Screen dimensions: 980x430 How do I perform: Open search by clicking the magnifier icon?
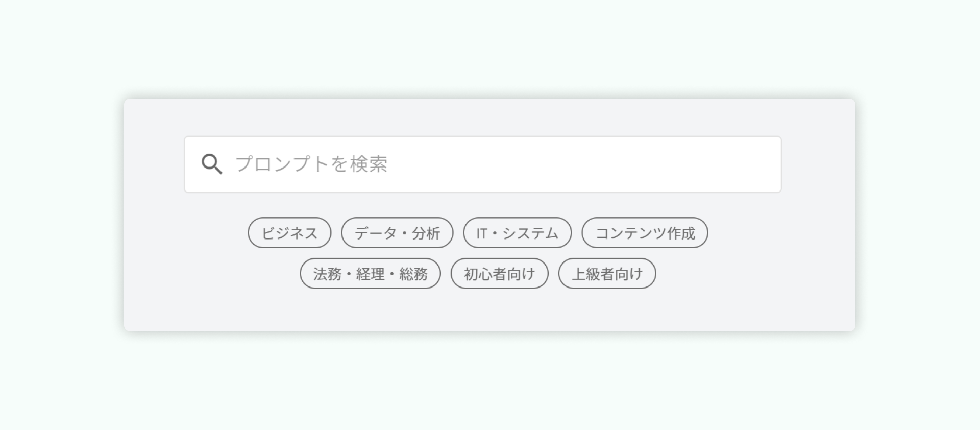coord(211,163)
